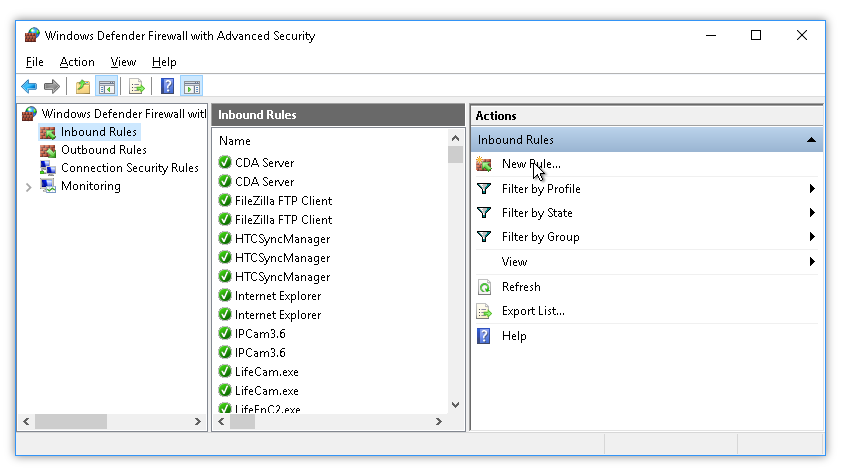This screenshot has height=476, width=841.
Task: Click Refresh in the Actions pane
Action: [x=521, y=287]
